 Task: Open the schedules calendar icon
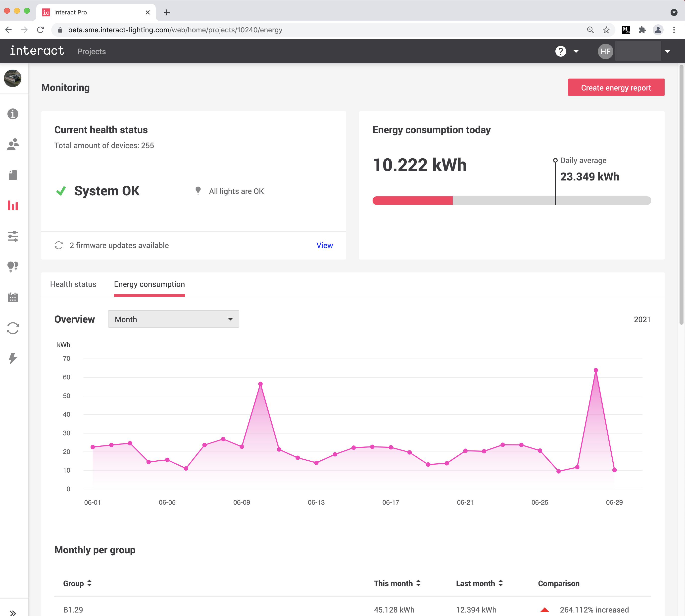click(13, 297)
